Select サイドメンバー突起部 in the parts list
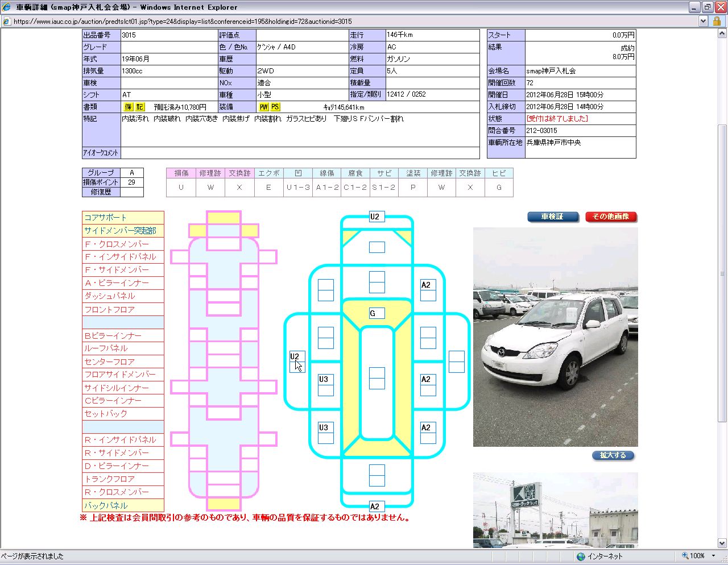The image size is (728, 565). tap(123, 231)
